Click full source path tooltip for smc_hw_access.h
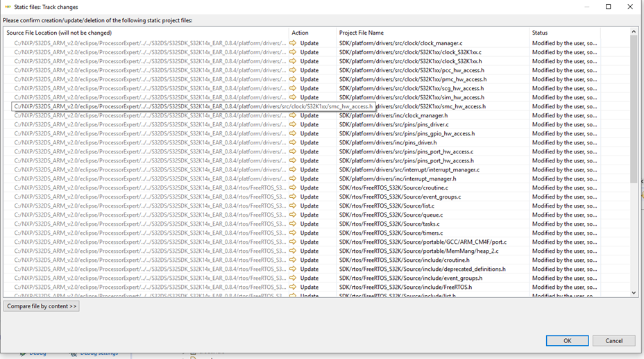 [193, 106]
